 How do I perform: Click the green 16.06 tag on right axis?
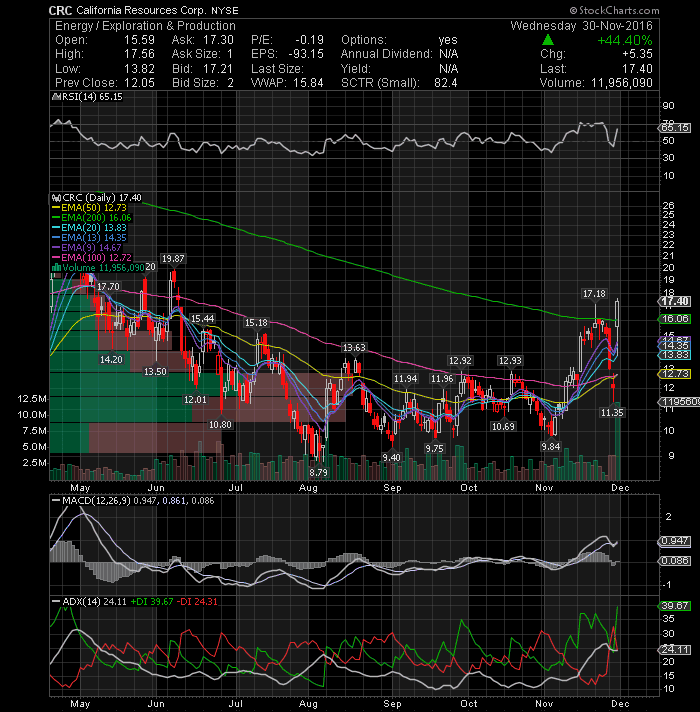click(675, 319)
